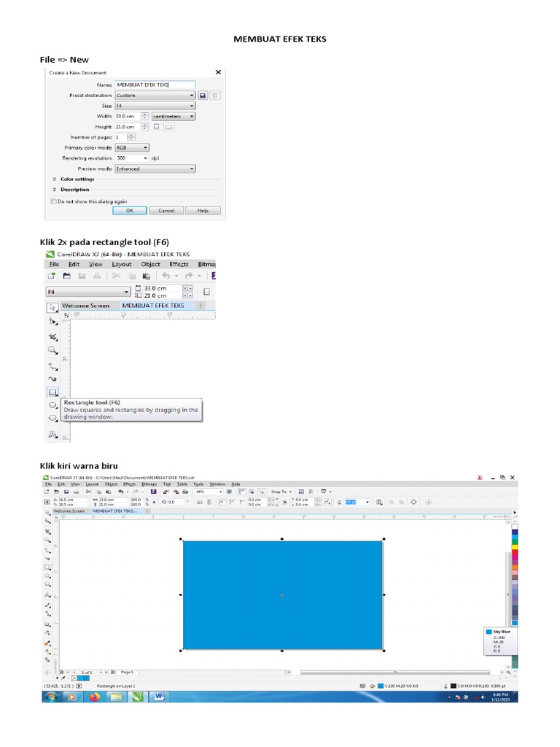Open the Preset destination Custom dropdown
560x747 pixels.
155,96
